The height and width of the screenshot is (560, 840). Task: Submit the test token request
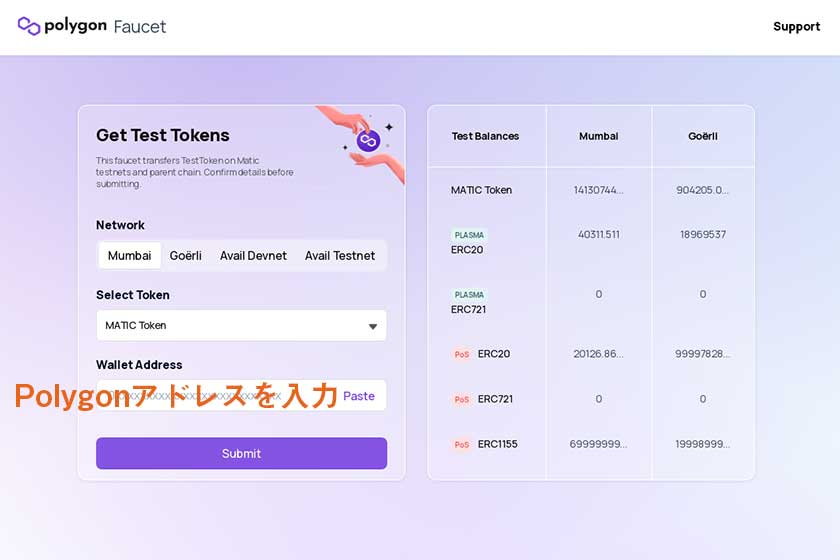pos(242,453)
